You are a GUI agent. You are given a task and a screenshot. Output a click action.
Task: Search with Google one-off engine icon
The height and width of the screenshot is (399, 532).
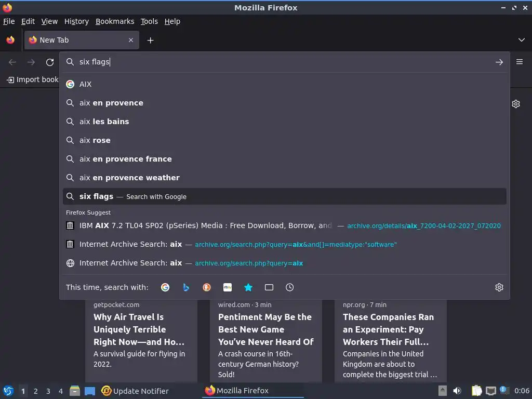pos(165,287)
